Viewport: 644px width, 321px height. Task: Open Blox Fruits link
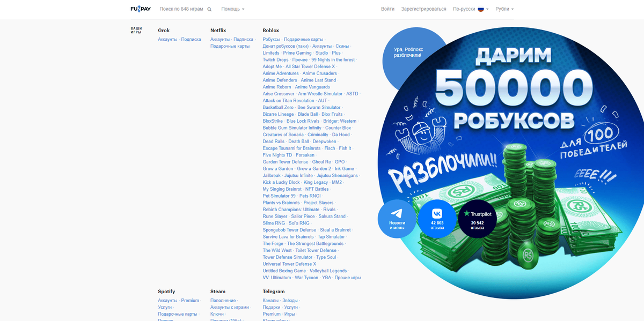pyautogui.click(x=332, y=114)
